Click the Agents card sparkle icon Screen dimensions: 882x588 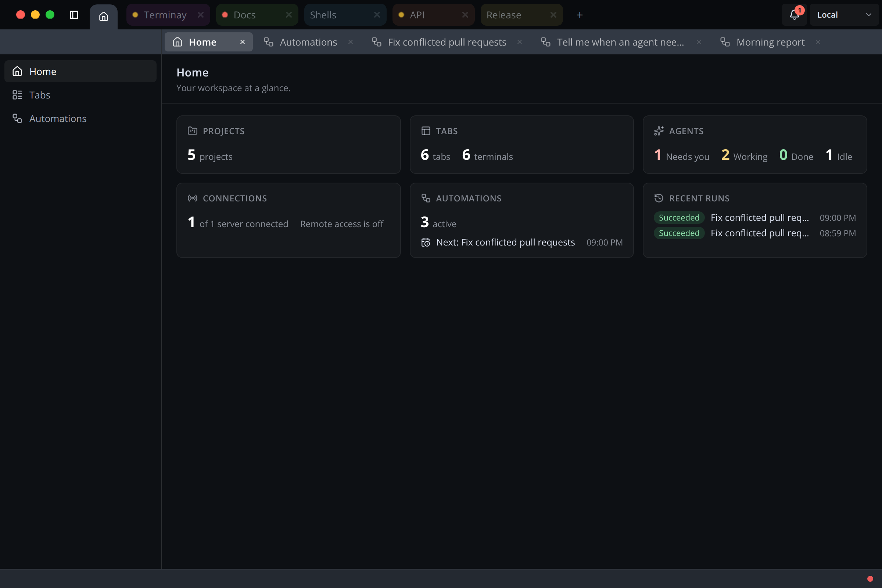click(x=659, y=131)
